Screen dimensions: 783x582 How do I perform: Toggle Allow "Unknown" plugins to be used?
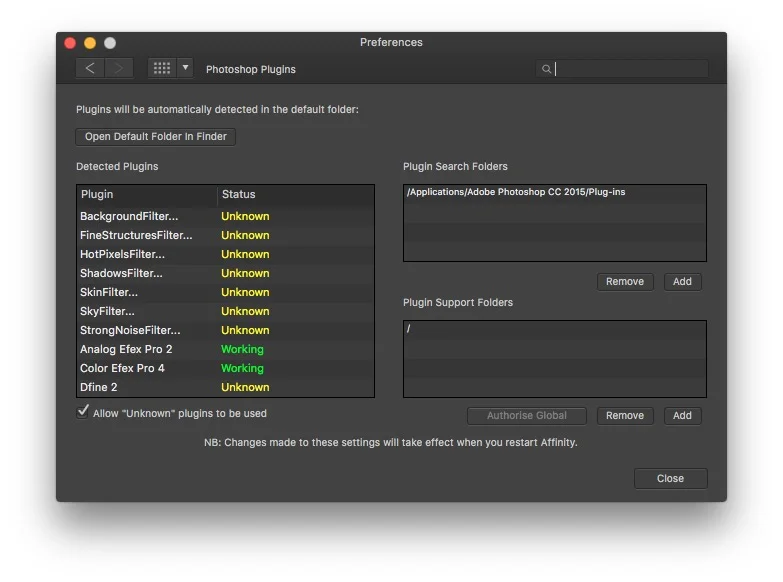83,412
